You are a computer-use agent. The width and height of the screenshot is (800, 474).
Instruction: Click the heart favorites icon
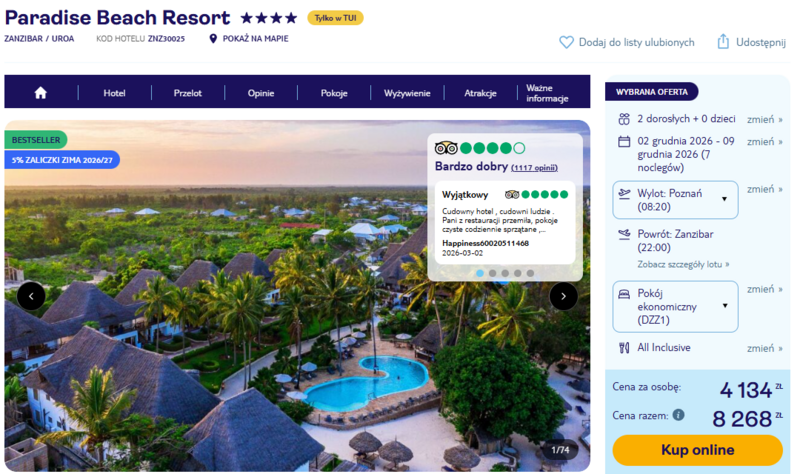click(x=566, y=42)
